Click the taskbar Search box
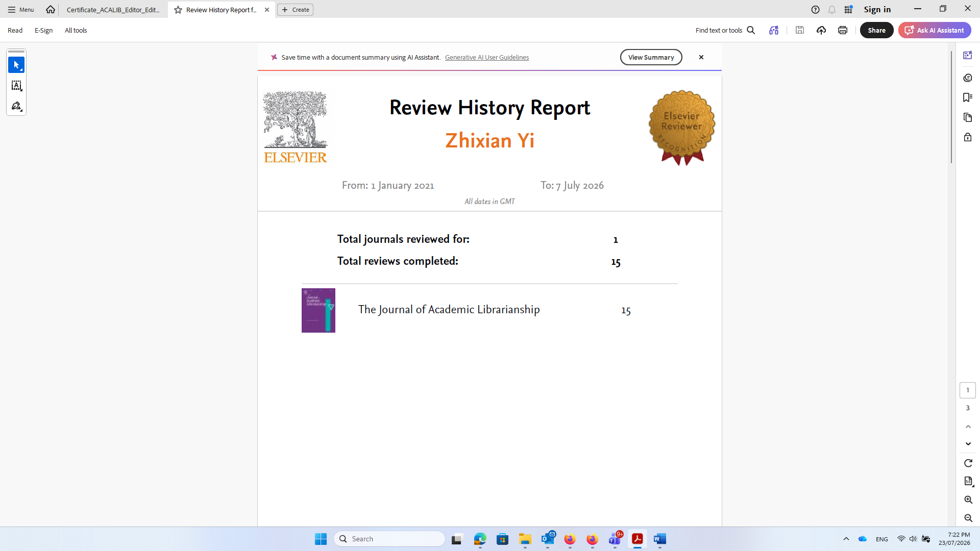Screen dimensions: 980x551 (x=389, y=539)
